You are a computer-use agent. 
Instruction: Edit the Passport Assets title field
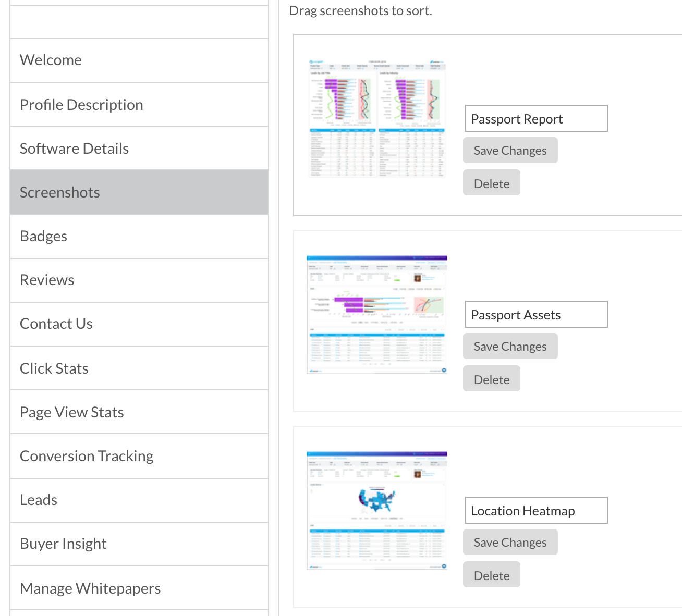535,314
